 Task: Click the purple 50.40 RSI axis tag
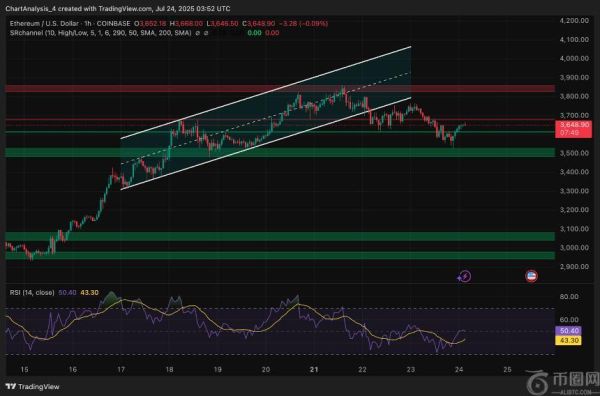click(568, 331)
